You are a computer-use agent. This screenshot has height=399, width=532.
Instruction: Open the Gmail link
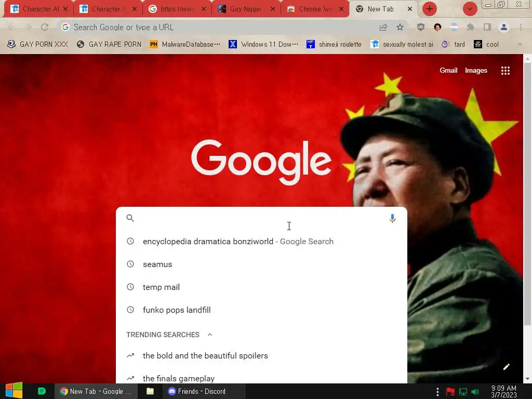point(448,71)
